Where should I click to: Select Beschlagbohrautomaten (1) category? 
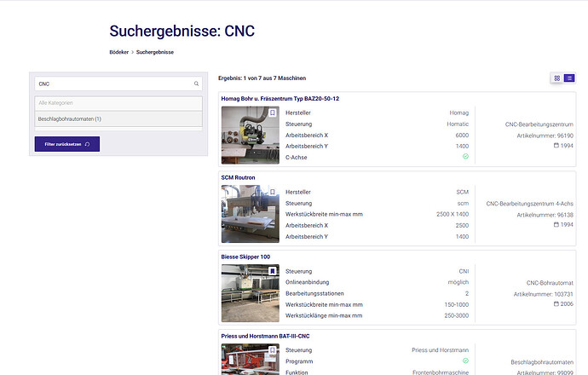point(118,118)
